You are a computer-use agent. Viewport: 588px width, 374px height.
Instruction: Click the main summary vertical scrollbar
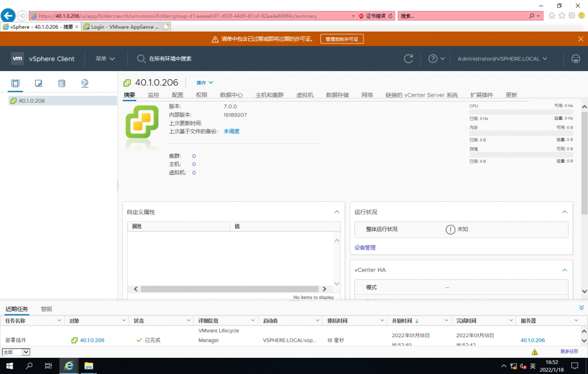[584, 163]
